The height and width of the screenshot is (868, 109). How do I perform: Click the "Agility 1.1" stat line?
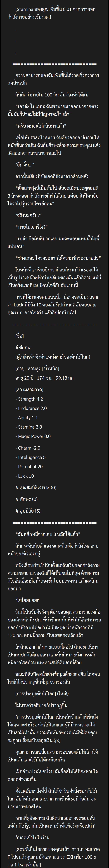pyautogui.click(x=27, y=418)
